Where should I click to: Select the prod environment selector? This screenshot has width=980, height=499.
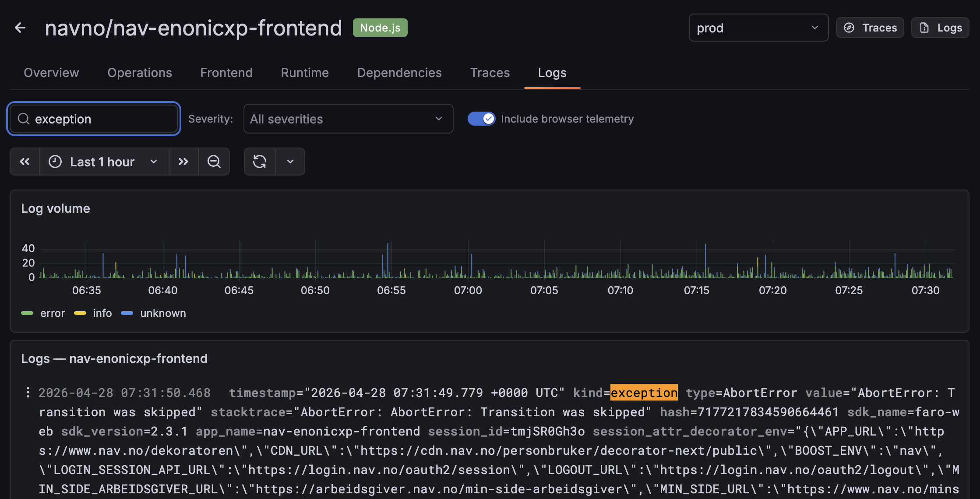[x=758, y=28]
